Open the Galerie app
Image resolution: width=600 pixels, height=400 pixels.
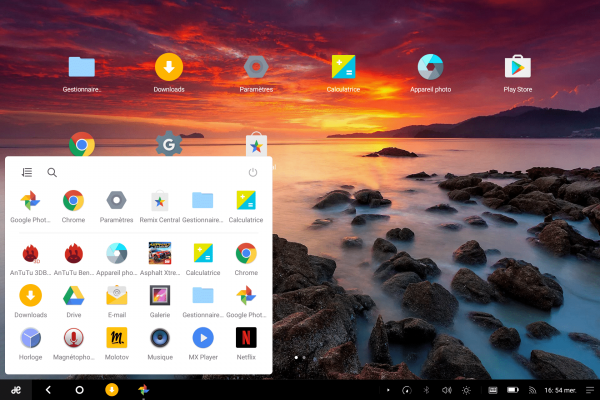tap(160, 296)
